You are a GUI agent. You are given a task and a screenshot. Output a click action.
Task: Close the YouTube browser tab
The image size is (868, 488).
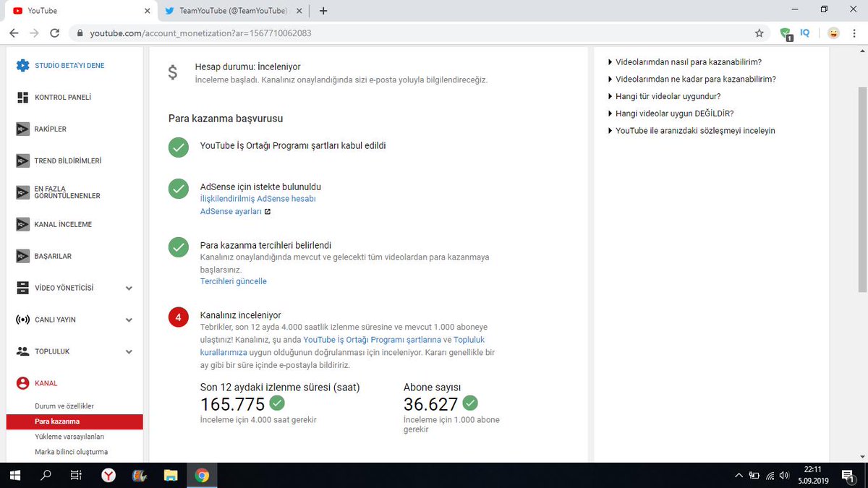147,11
